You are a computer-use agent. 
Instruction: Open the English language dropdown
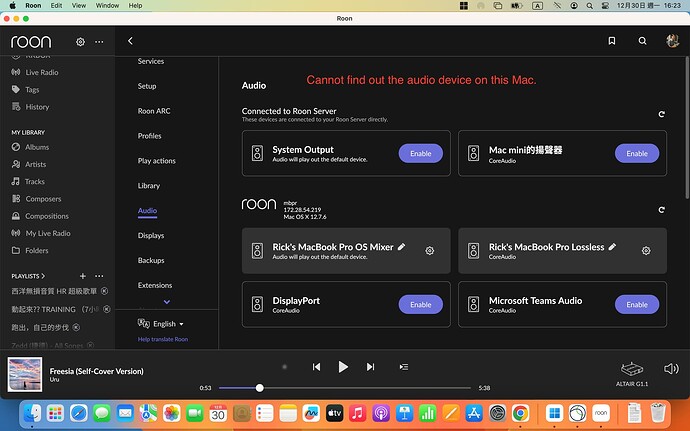coord(161,324)
